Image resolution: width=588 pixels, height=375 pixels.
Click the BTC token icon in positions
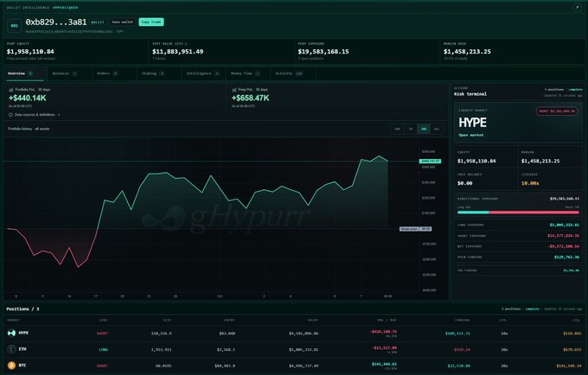pos(11,365)
